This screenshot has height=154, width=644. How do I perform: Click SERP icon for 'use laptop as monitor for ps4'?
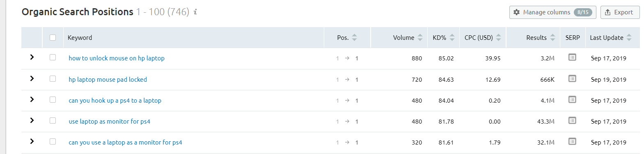point(572,120)
